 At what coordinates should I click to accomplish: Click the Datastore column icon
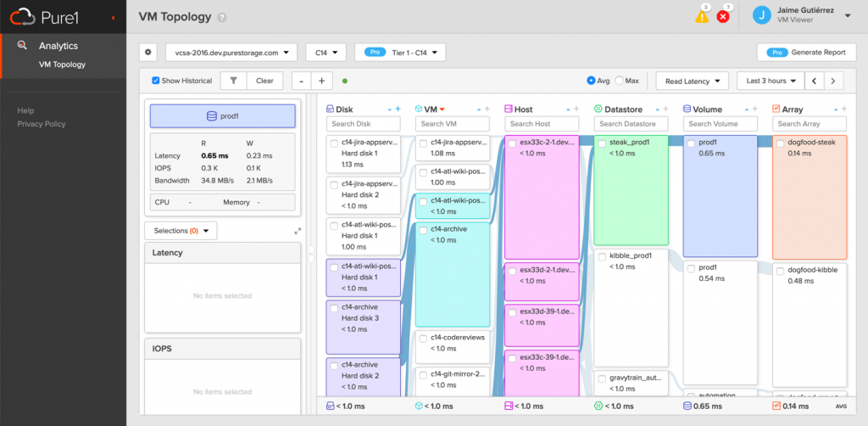[598, 109]
